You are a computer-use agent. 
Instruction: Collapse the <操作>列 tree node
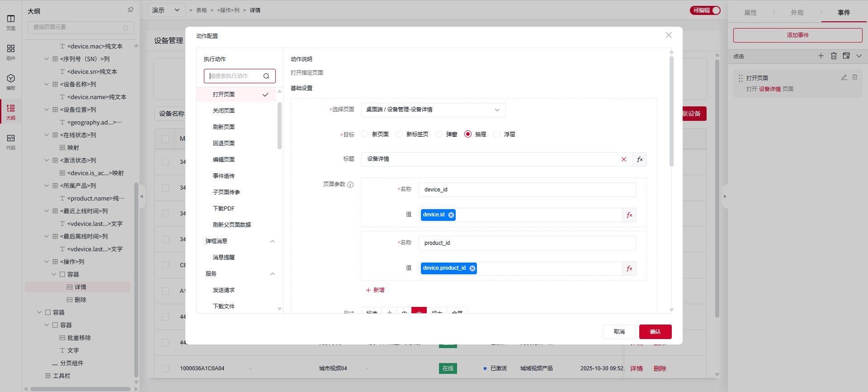click(47, 262)
